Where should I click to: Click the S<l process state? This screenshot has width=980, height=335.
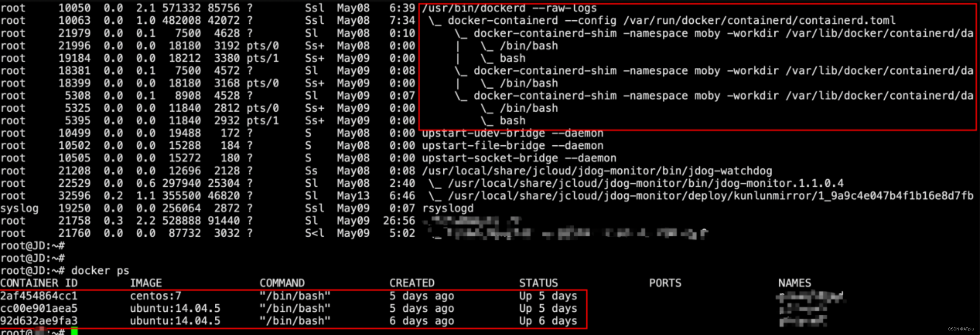pos(314,233)
